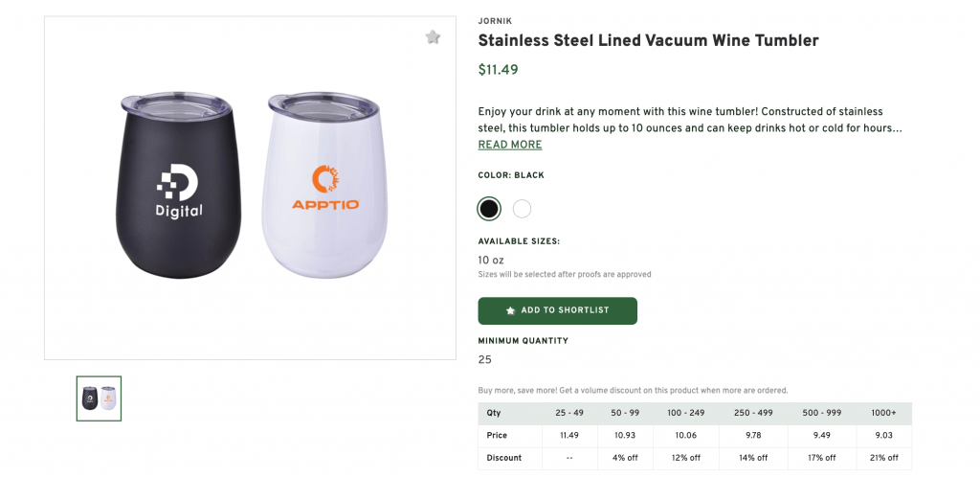
Task: Expand description with READ MORE link
Action: pyautogui.click(x=510, y=145)
